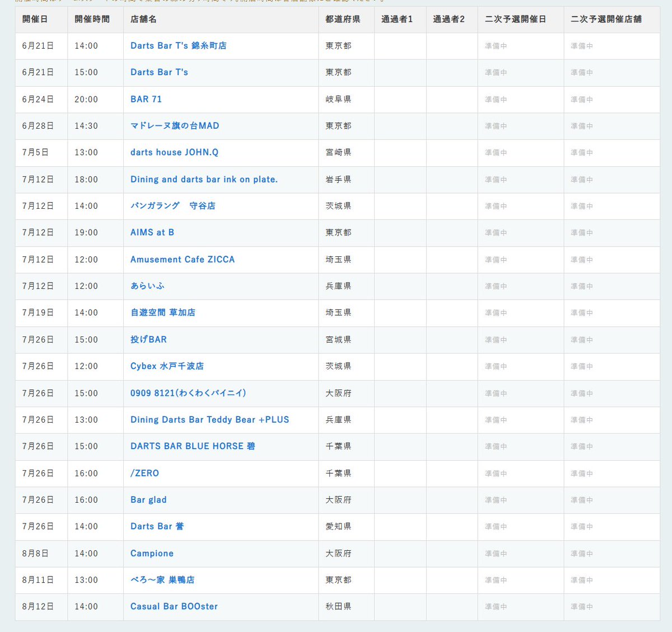This screenshot has height=632, width=672.
Task: Open Cybex 水戸千波店 shop link
Action: 167,366
